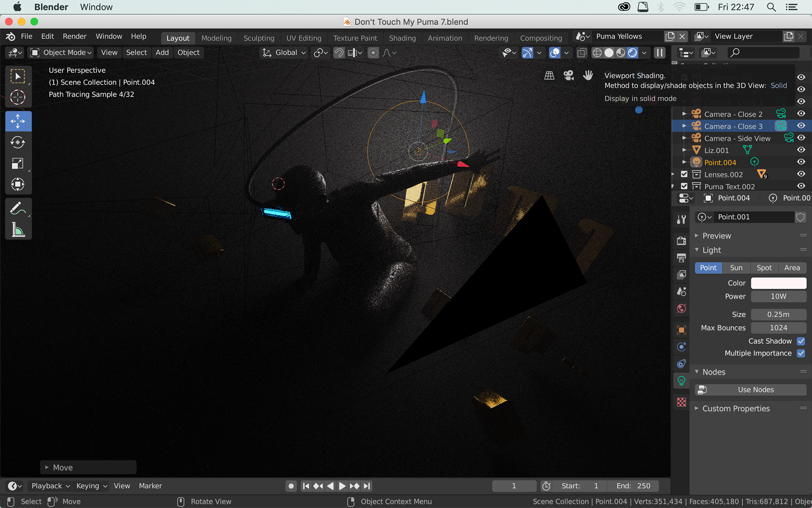The height and width of the screenshot is (508, 812).
Task: Toggle snapping magnet icon
Action: [x=339, y=53]
